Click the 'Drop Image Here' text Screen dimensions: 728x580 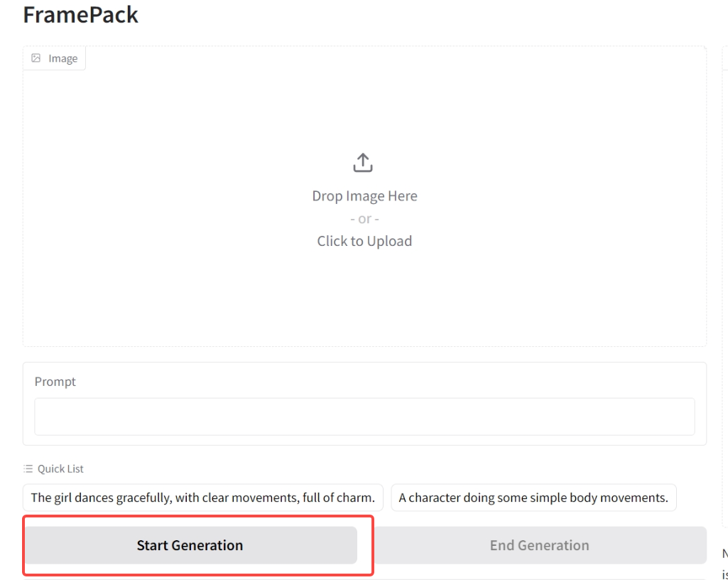pos(364,196)
